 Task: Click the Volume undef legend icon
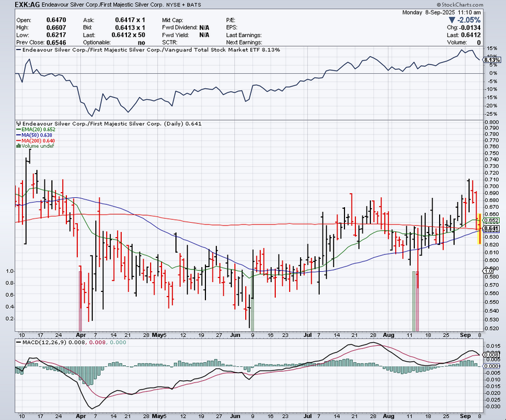point(17,147)
